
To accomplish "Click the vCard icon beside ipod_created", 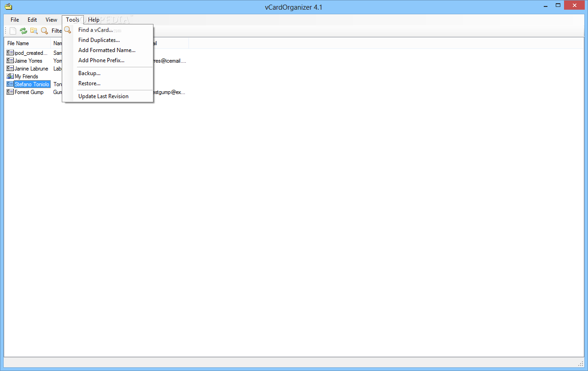I will (x=10, y=53).
